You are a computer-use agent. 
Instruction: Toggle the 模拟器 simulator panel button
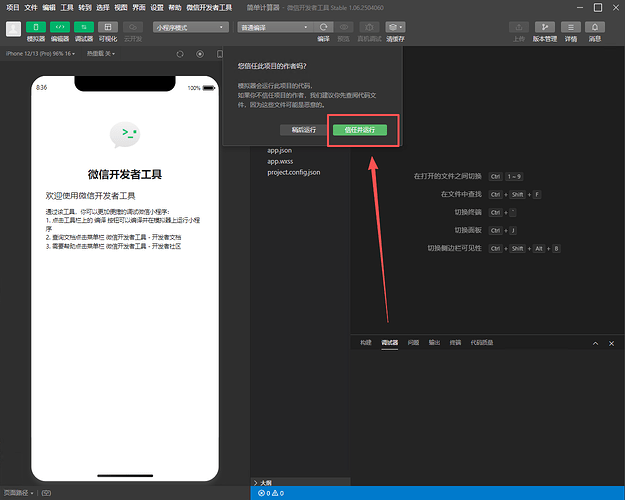click(x=36, y=27)
